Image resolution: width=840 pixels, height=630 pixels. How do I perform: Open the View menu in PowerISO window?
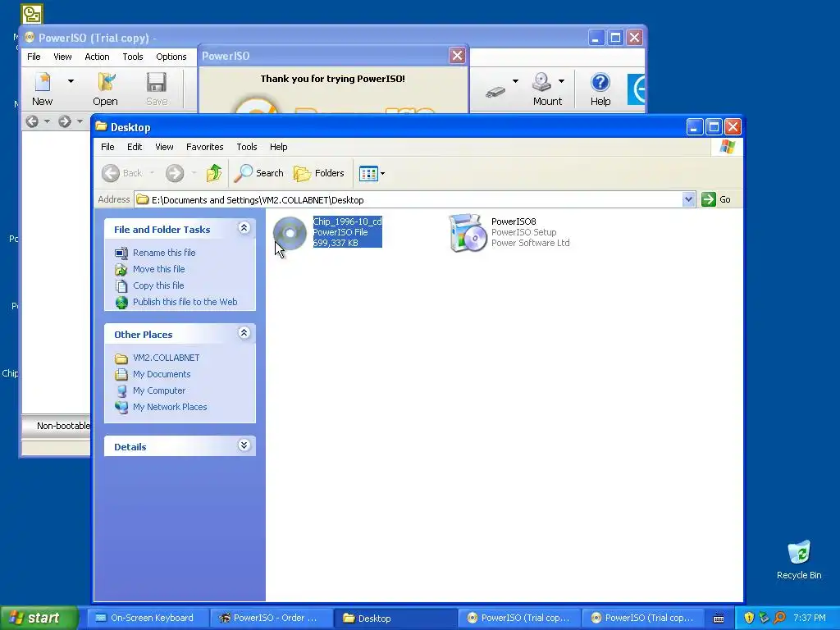click(62, 57)
